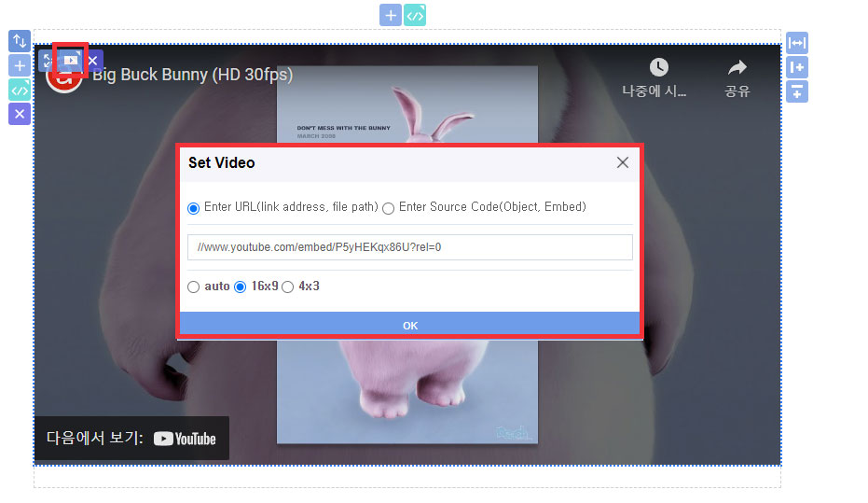Click the YouTube embed URL input field
Viewport: 868px width, 503px height.
pos(409,247)
